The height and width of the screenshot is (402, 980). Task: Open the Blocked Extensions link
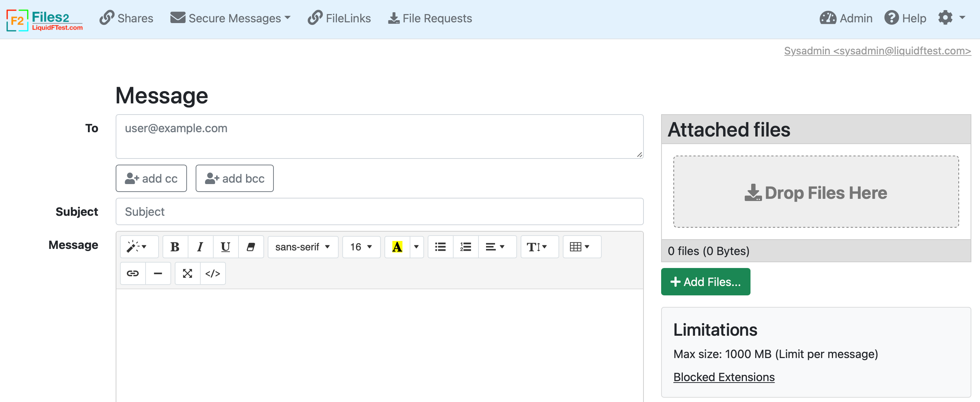pos(723,377)
